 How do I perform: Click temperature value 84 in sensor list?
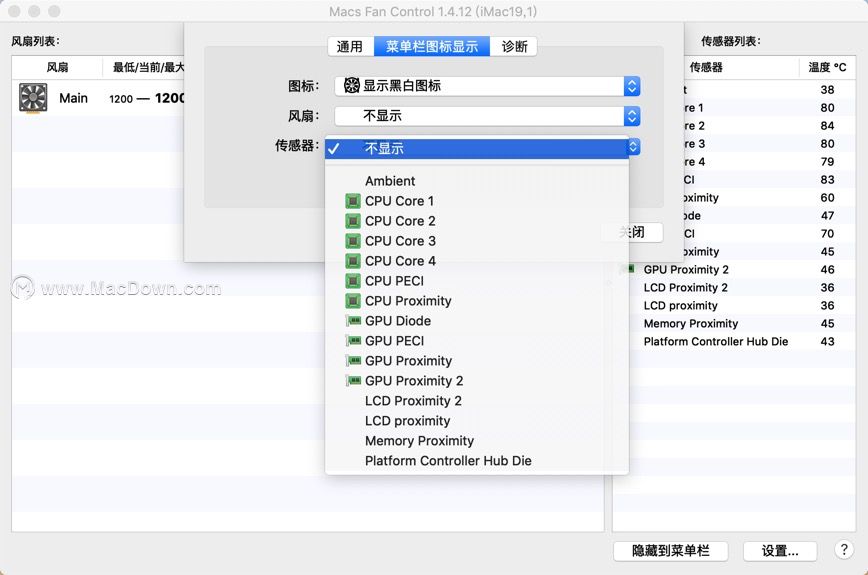828,126
